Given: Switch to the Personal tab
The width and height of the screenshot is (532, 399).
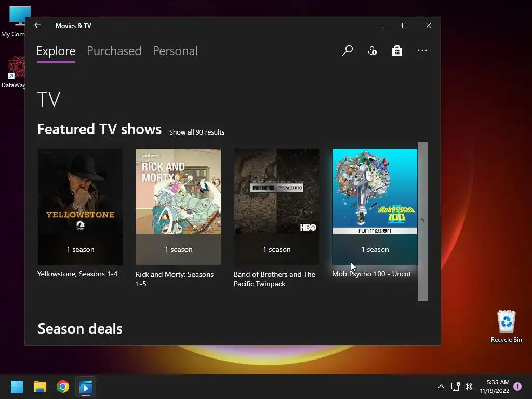Looking at the screenshot, I should point(175,51).
